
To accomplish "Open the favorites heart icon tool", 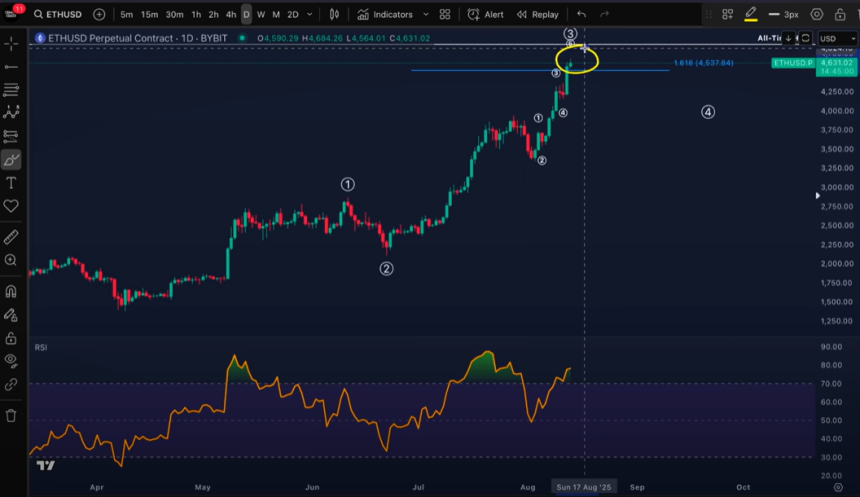I will [x=11, y=206].
